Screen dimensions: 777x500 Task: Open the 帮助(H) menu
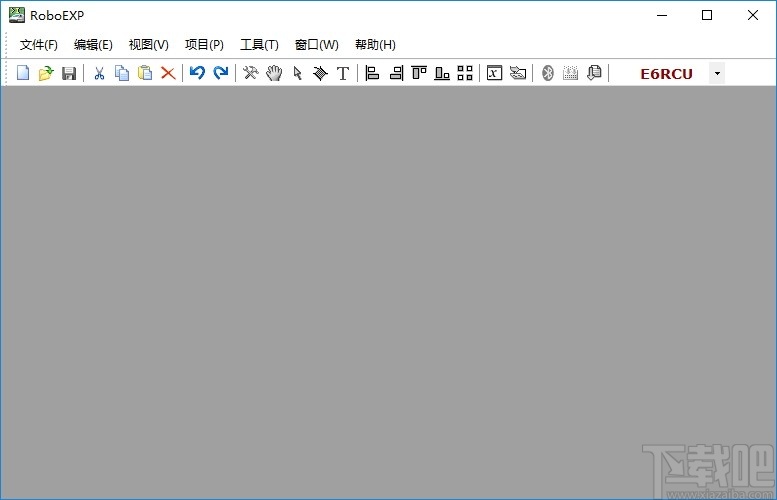point(375,45)
